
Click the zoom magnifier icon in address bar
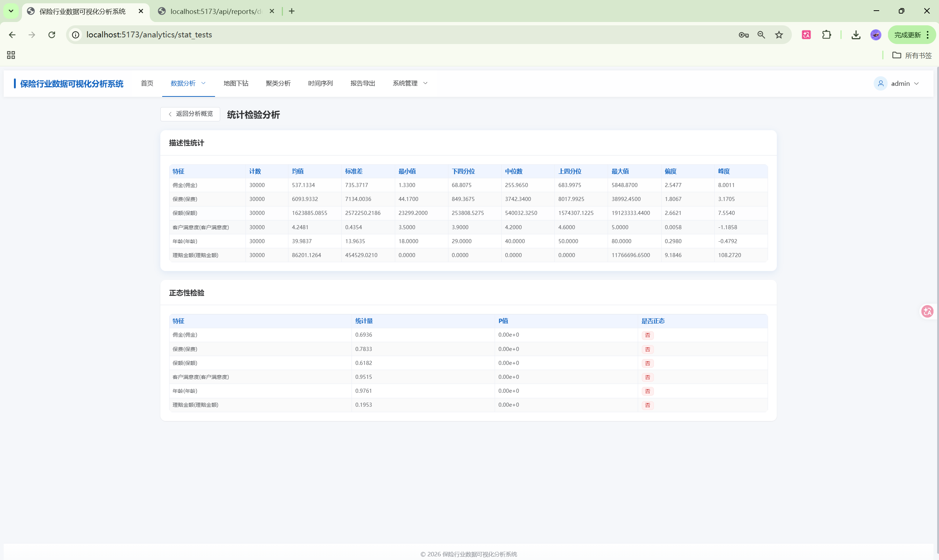point(761,35)
